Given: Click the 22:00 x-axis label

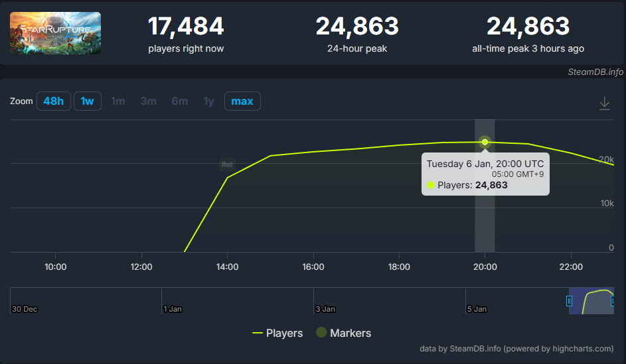Looking at the screenshot, I should (571, 267).
